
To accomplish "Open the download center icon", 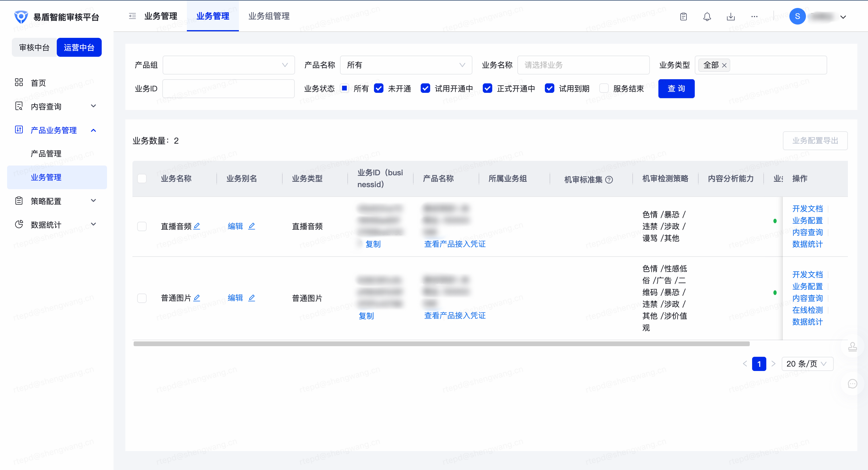I will tap(731, 17).
